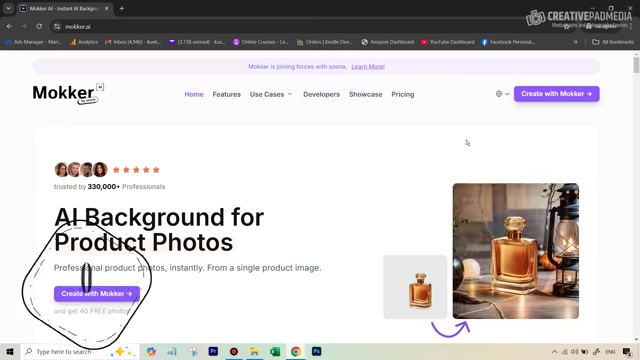Open the Analytics bookmark
This screenshot has height=360, width=640.
point(84,42)
